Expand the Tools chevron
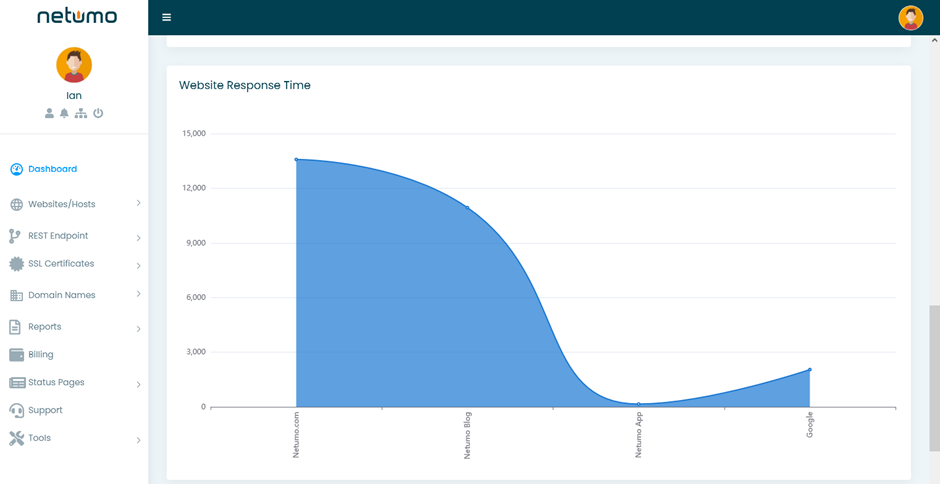This screenshot has width=940, height=484. pos(138,440)
